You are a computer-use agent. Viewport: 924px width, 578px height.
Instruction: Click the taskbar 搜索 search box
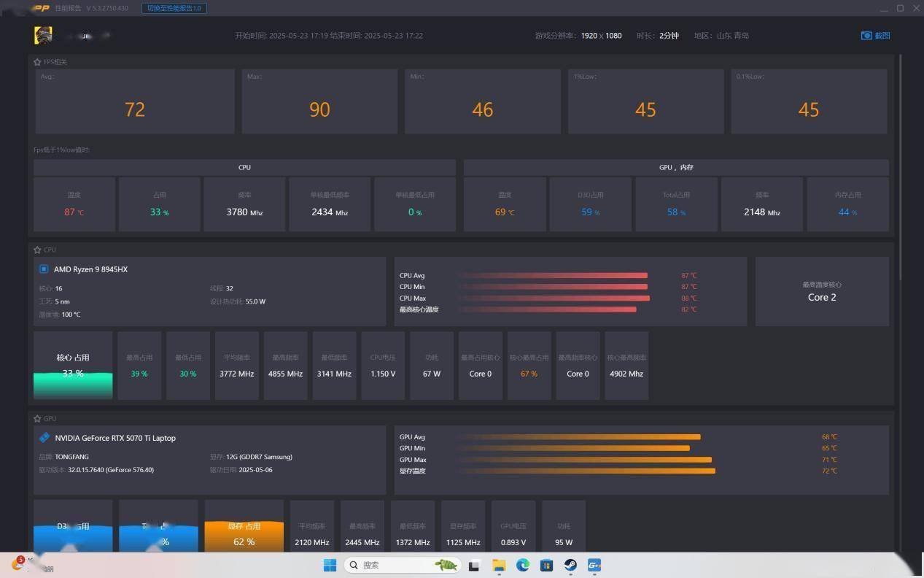click(402, 565)
